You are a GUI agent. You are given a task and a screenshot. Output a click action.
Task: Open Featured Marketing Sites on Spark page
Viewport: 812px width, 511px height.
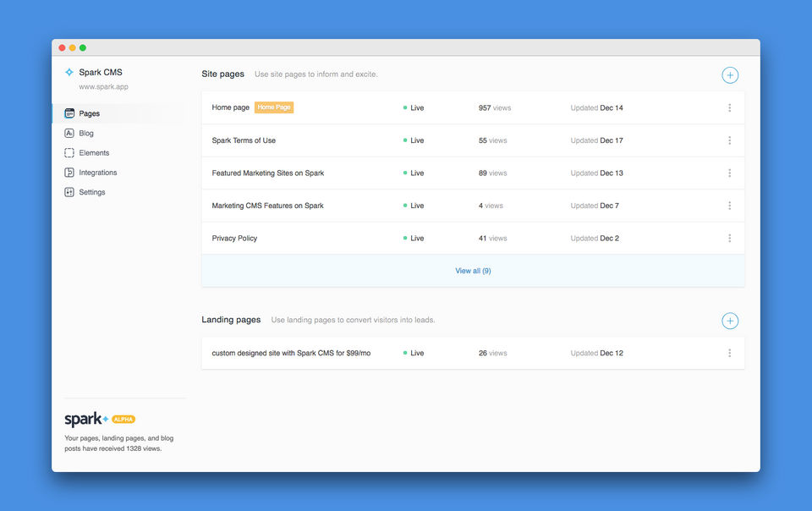pyautogui.click(x=268, y=173)
